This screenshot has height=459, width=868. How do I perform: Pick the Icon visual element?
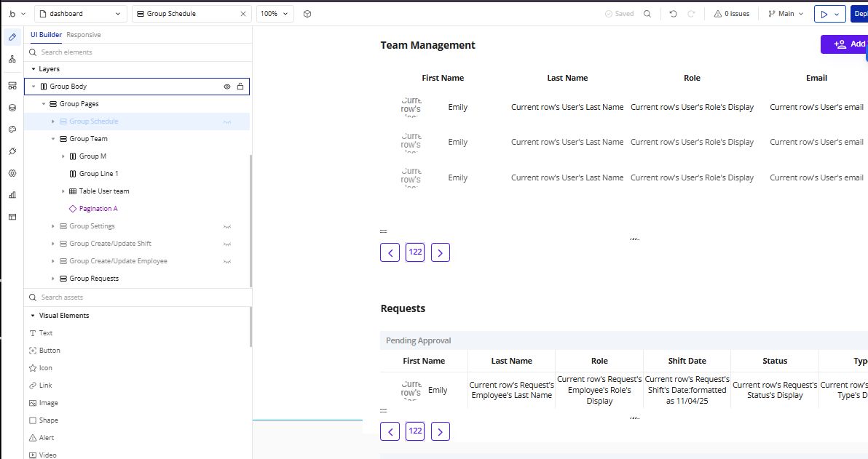pos(40,368)
